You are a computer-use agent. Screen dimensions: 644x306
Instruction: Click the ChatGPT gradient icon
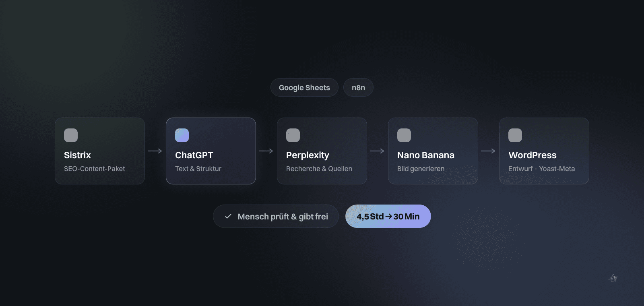tap(182, 135)
